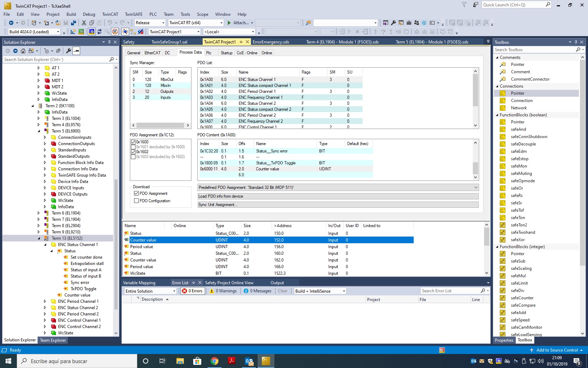Open the Scope menu
The width and height of the screenshot is (588, 368).
pyautogui.click(x=202, y=14)
